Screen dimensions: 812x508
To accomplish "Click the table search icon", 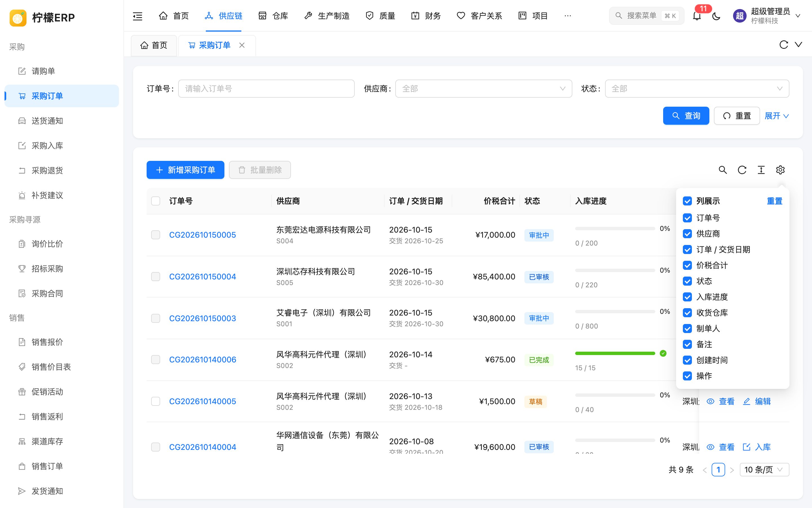I will click(723, 170).
